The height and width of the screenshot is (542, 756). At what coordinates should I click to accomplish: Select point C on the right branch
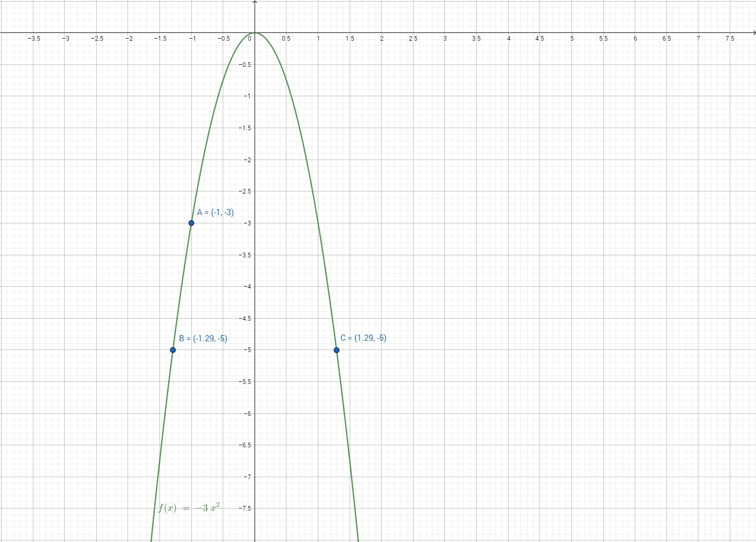point(336,350)
